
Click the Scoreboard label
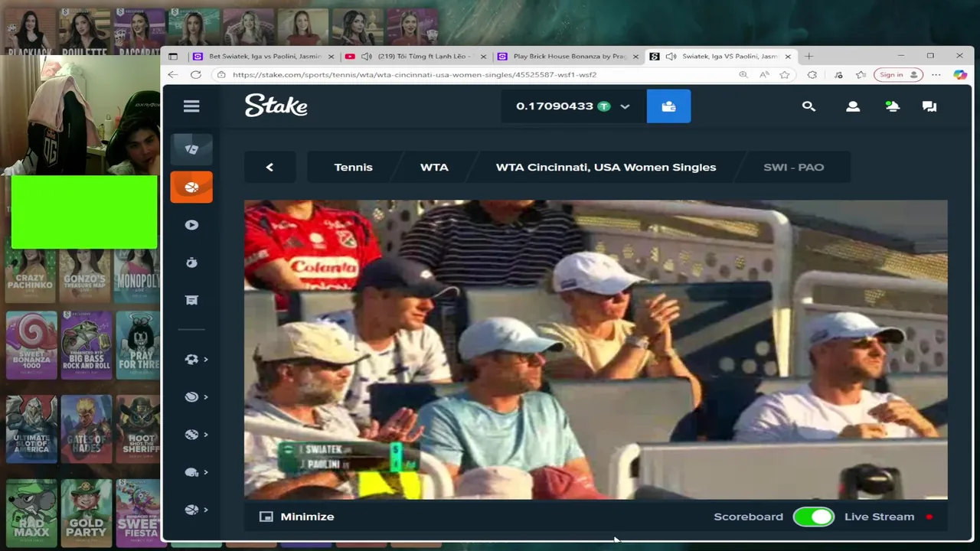click(x=748, y=517)
